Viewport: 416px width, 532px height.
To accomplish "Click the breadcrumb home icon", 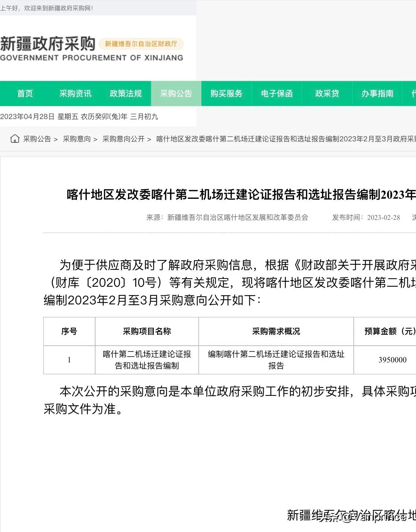I will pos(14,139).
